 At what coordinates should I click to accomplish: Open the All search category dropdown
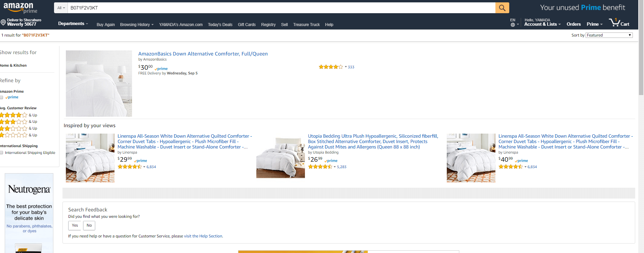61,8
